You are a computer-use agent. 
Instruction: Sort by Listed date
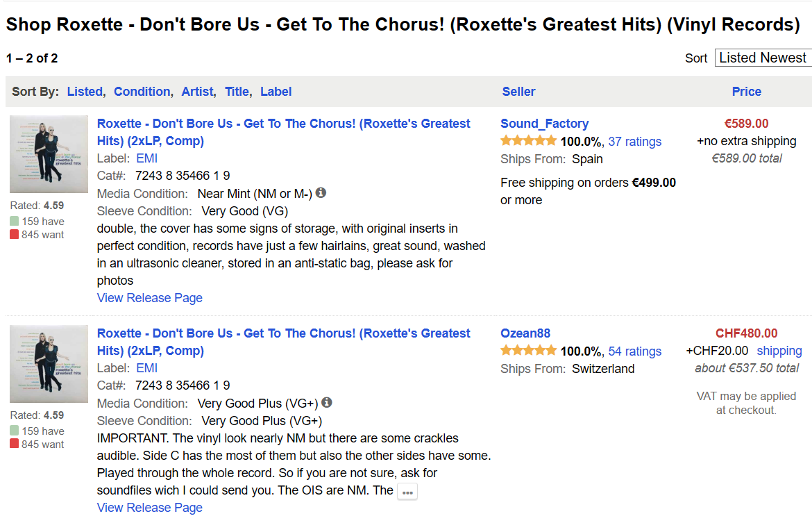tap(84, 92)
